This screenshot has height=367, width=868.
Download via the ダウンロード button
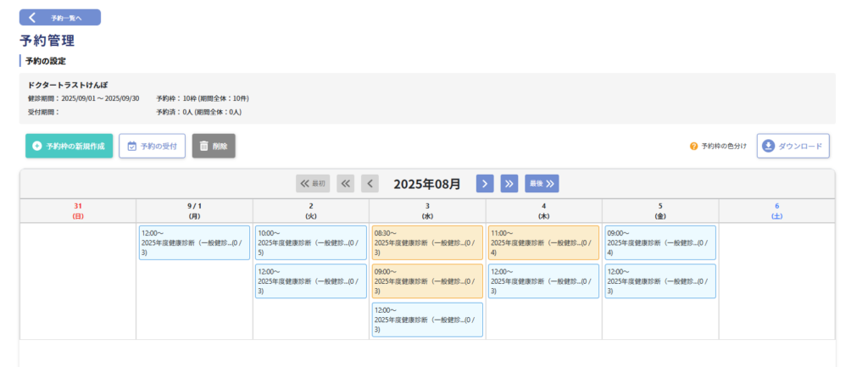pyautogui.click(x=793, y=146)
